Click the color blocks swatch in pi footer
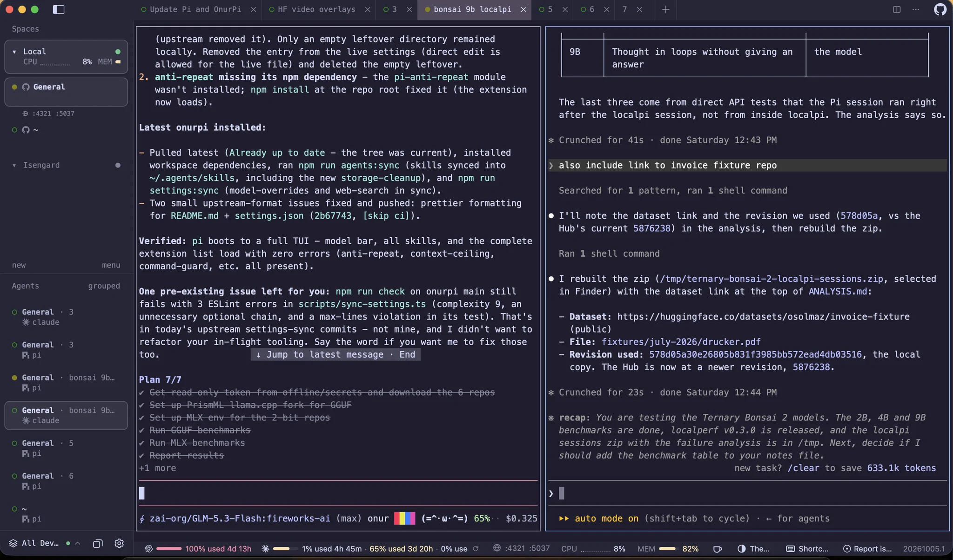The height and width of the screenshot is (560, 953). (404, 518)
